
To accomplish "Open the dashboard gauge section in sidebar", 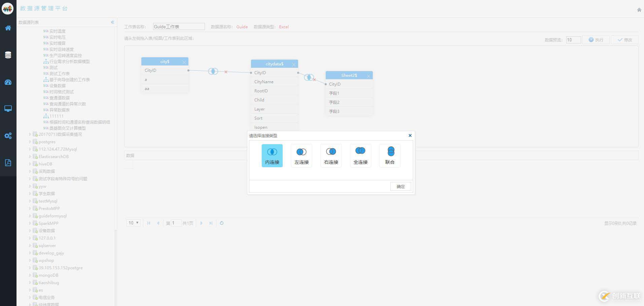I will [x=8, y=82].
